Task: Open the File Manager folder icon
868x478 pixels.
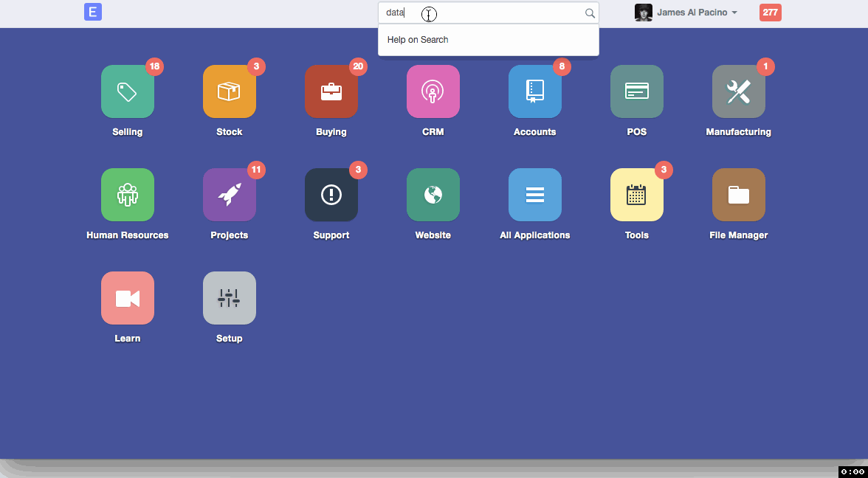Action: [739, 195]
